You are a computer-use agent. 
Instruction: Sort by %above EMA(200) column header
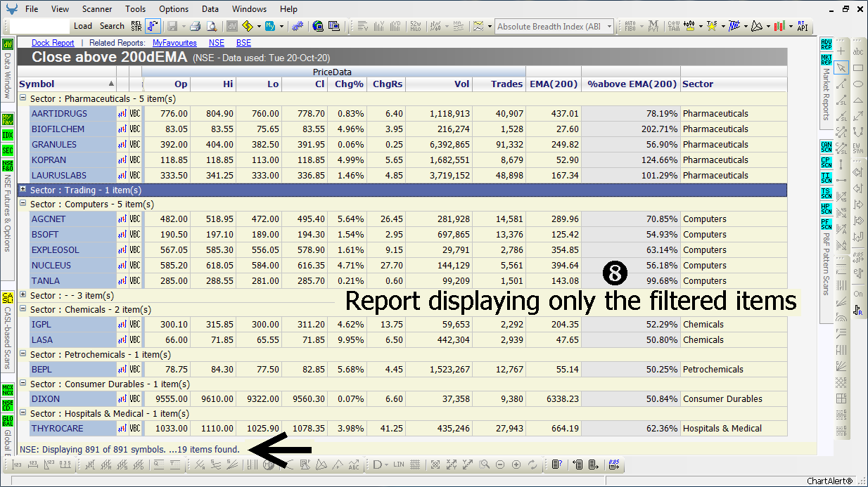[630, 84]
